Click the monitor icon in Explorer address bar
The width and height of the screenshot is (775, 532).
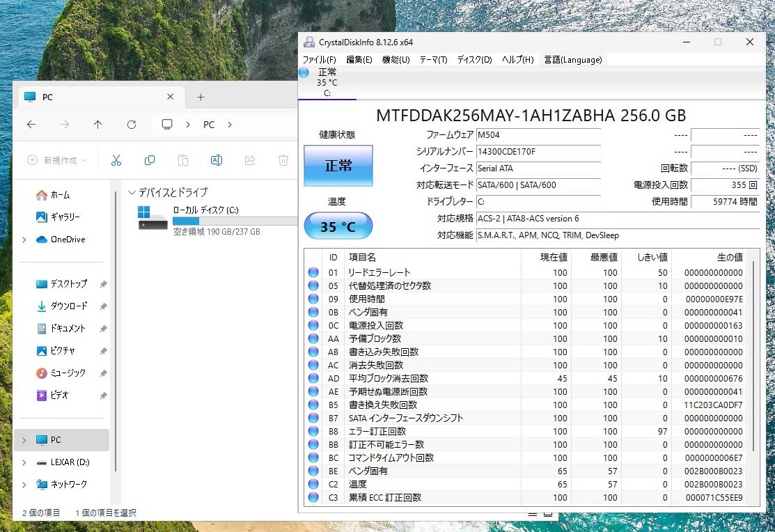[167, 124]
